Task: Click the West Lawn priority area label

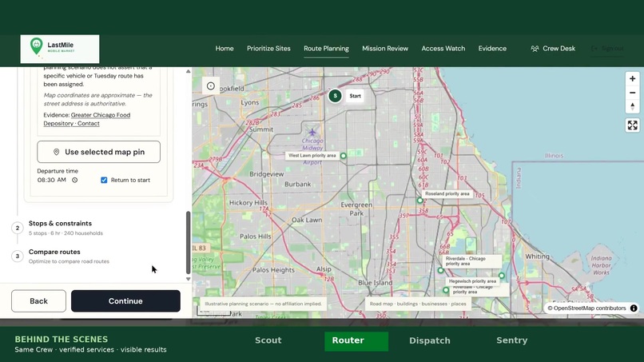Action: [312, 156]
